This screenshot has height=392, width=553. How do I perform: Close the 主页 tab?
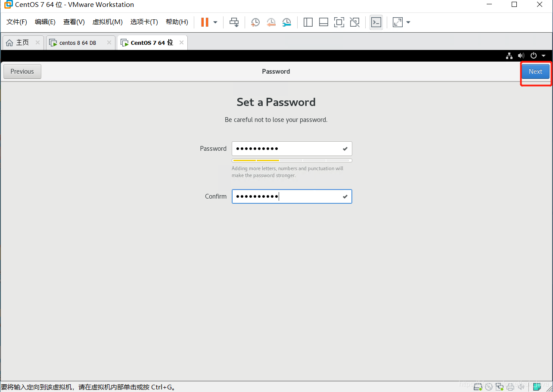pos(38,43)
